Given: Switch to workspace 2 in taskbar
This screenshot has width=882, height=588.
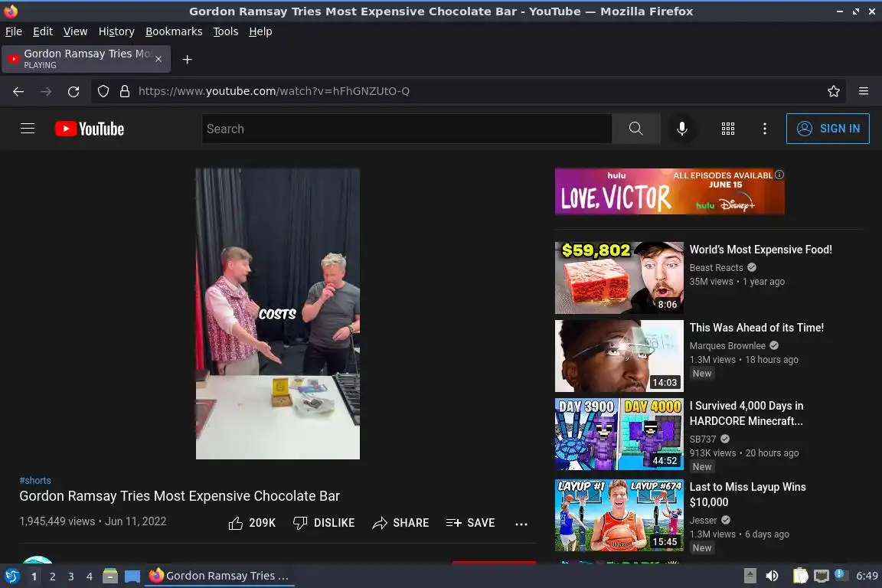Looking at the screenshot, I should [52, 577].
